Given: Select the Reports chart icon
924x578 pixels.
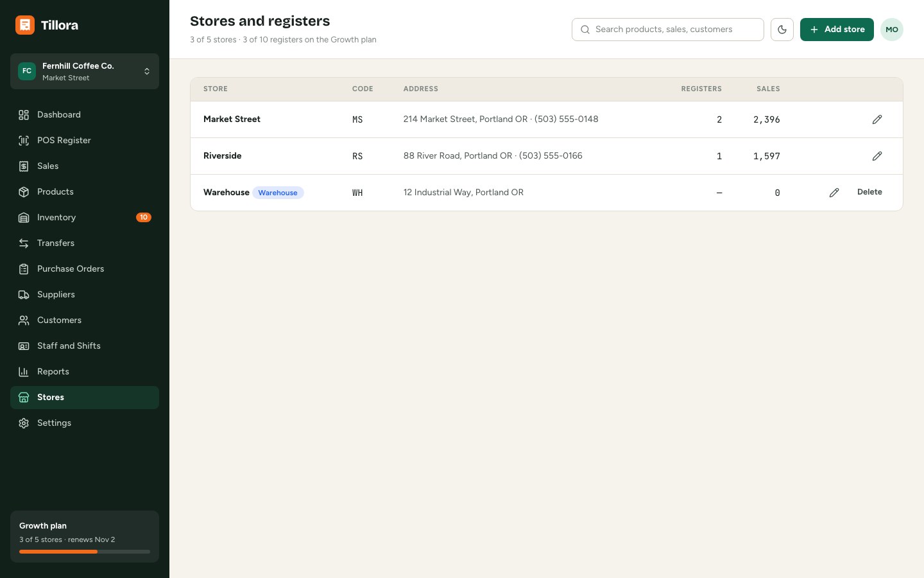Looking at the screenshot, I should (x=24, y=372).
